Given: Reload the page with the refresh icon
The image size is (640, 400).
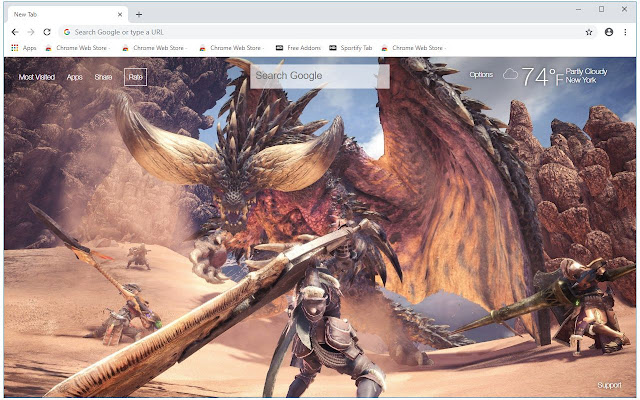Looking at the screenshot, I should [x=47, y=32].
